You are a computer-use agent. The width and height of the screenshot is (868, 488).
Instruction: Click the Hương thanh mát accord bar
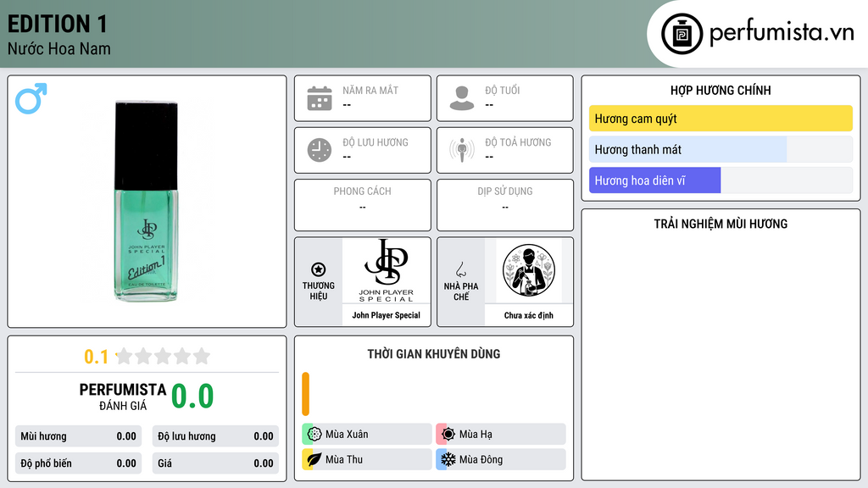[721, 149]
